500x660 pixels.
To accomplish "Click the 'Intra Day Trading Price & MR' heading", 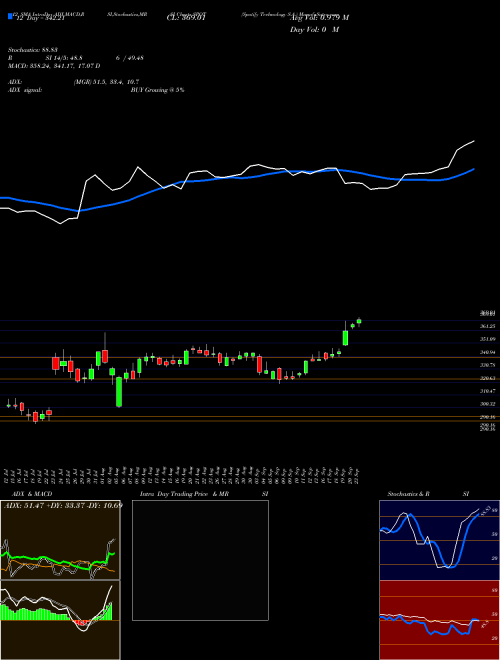I will pos(184,494).
